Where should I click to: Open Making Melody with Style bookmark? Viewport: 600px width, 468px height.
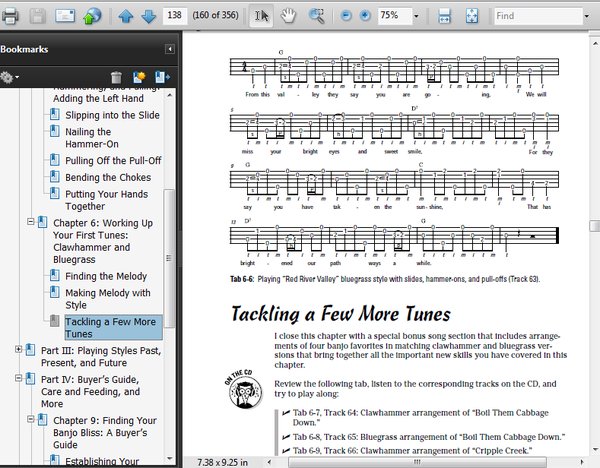[108, 299]
